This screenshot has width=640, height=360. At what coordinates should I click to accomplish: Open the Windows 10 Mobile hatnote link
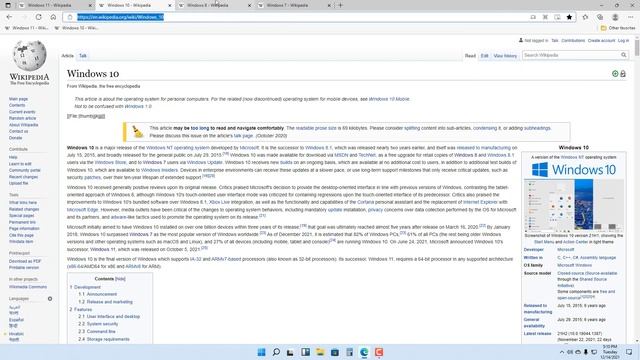[x=389, y=99]
